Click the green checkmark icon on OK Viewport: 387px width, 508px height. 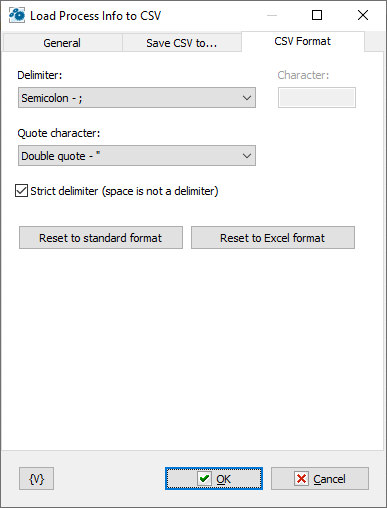[204, 479]
